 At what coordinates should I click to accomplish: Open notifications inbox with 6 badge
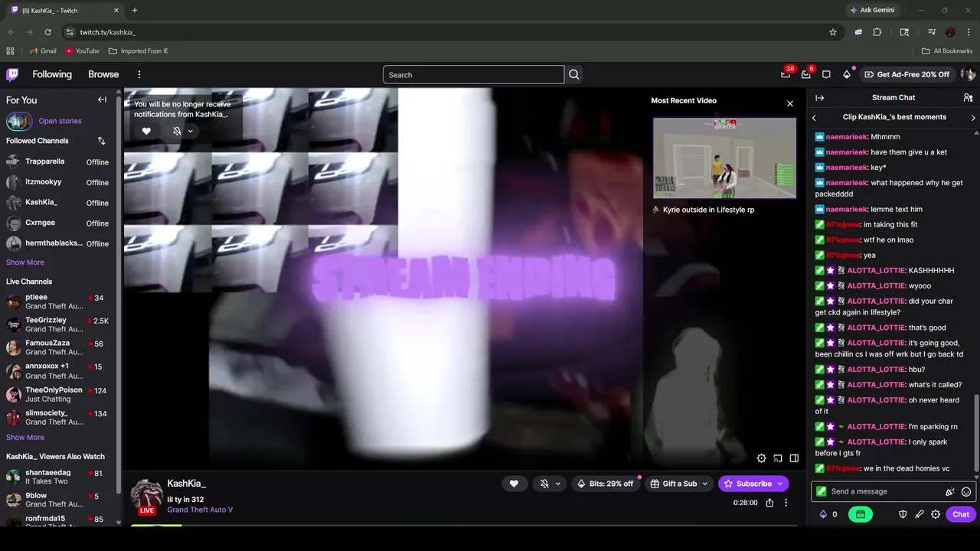pyautogui.click(x=806, y=74)
